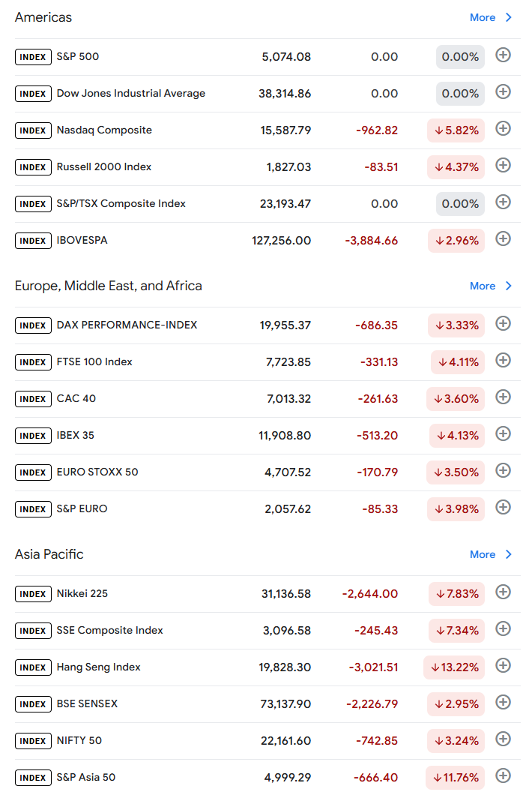532x810 pixels.
Task: Add EURO STOXX 50 to watchlist
Action: tap(503, 469)
